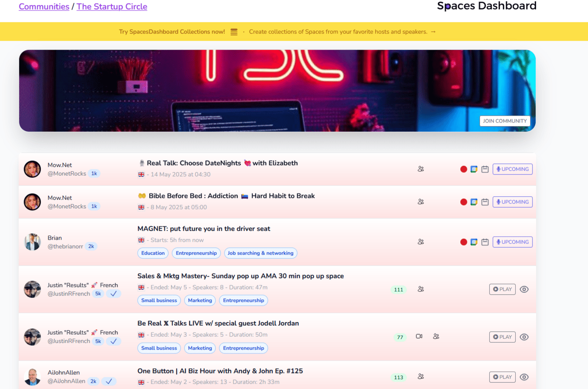Click Brian's profile avatar
This screenshot has width=588, height=389.
click(32, 242)
